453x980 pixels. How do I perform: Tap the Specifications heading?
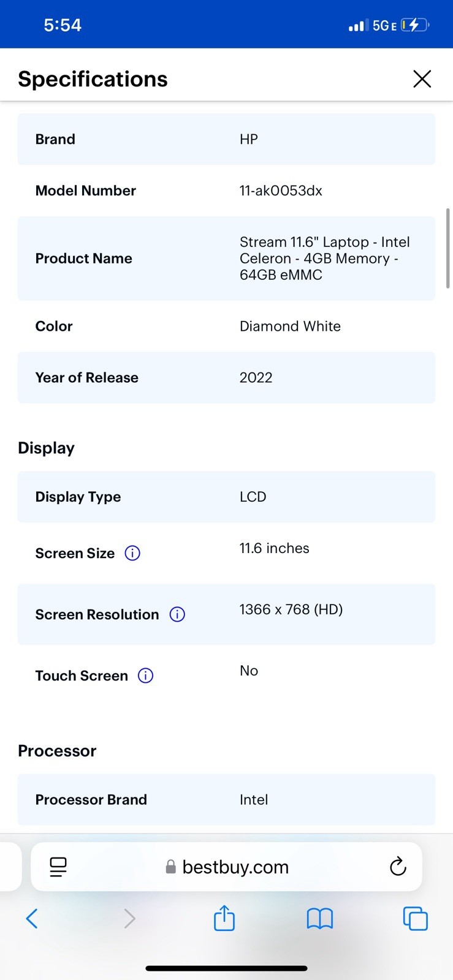(93, 79)
